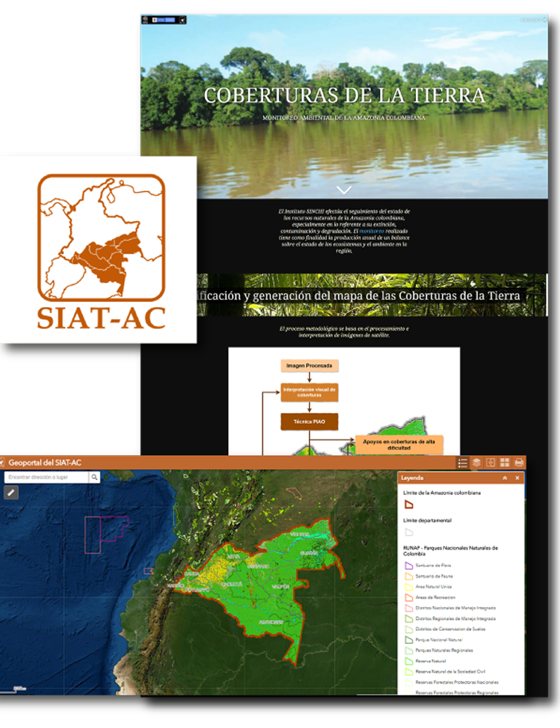Click the 'Límite de la Amazonia colombiana' symbol
Viewport: 560px width, 728px height.
(x=409, y=504)
